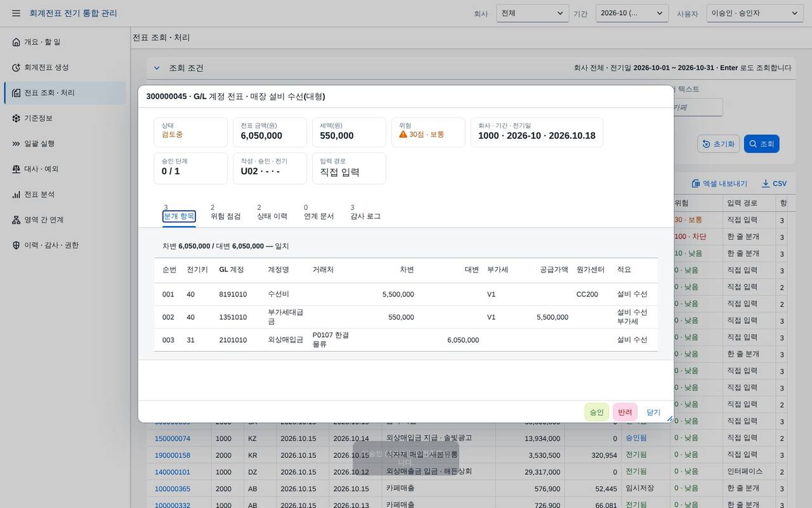Viewport: 812px width, 508px height.
Task: Click the CSV download button
Action: coord(774,184)
